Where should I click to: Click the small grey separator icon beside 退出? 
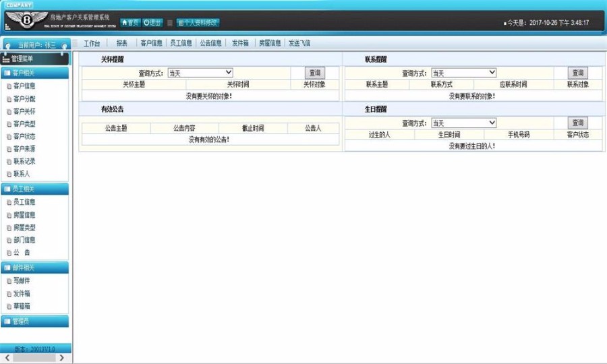[169, 23]
